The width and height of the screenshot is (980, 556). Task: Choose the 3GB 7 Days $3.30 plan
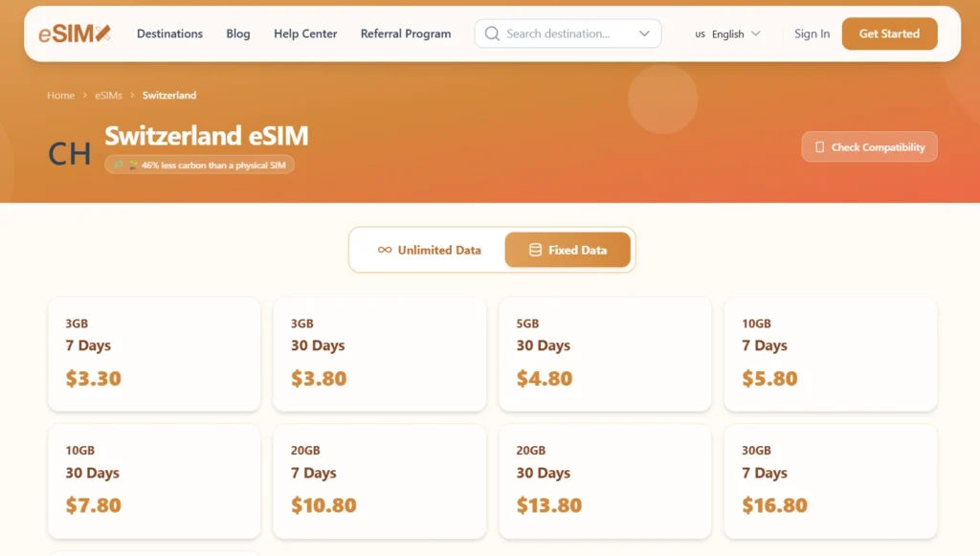[x=154, y=354]
